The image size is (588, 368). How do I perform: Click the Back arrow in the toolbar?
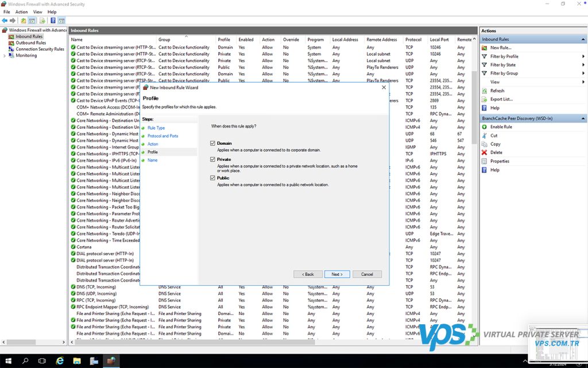5,21
